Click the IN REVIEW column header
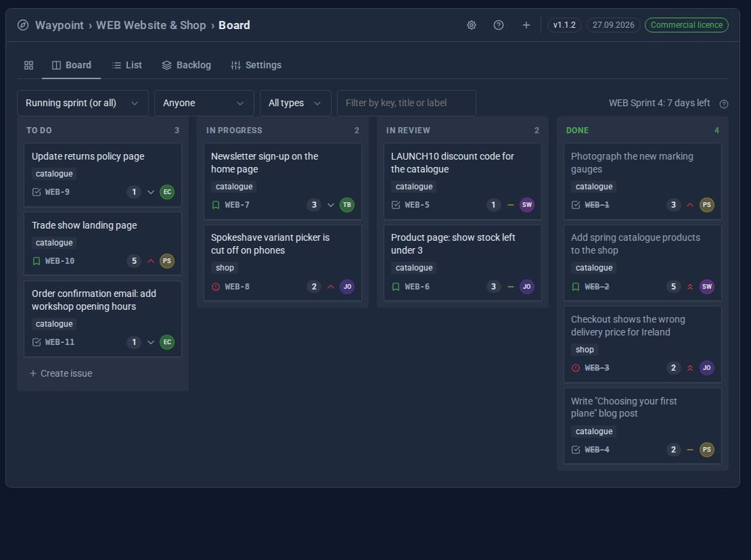This screenshot has height=560, width=751. click(x=408, y=130)
